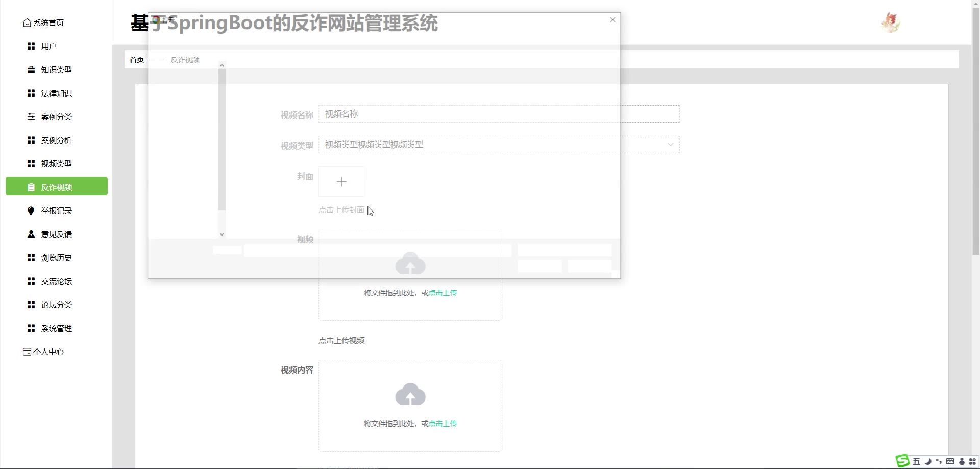Click the 反诈视频 breadcrumb text
Screen dimensions: 980x469
pos(185,60)
